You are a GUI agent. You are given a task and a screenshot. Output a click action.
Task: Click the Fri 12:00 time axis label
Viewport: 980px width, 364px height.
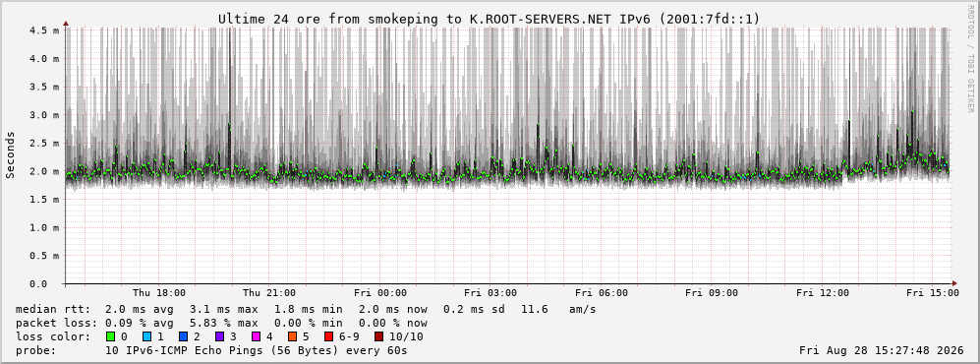tap(823, 293)
